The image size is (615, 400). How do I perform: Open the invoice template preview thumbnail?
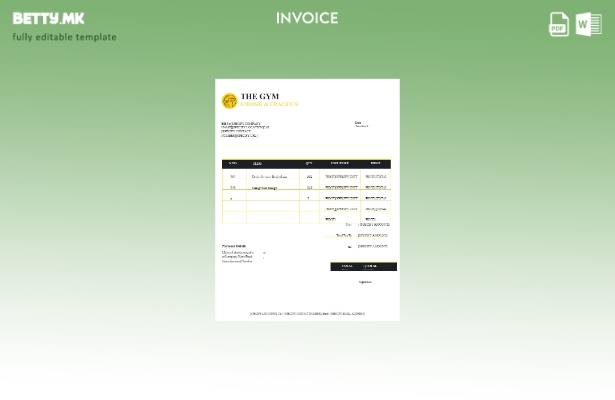(x=307, y=200)
